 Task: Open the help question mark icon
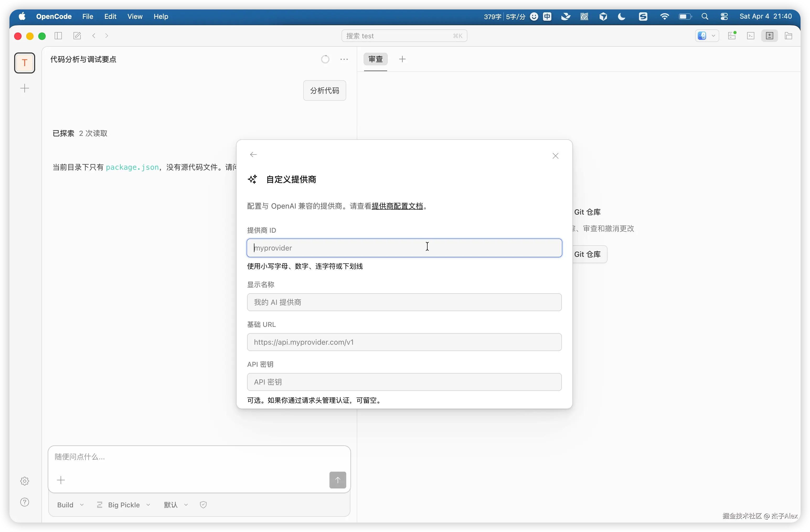[24, 502]
